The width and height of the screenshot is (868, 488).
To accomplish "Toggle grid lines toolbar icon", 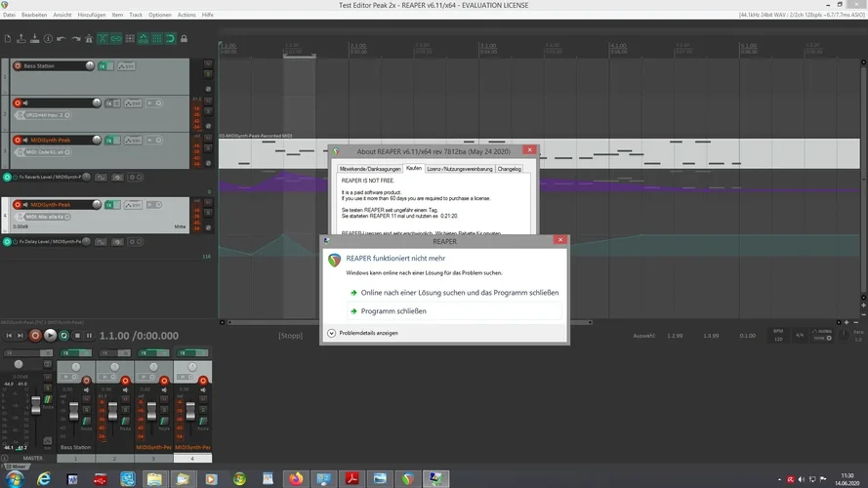I will click(156, 39).
